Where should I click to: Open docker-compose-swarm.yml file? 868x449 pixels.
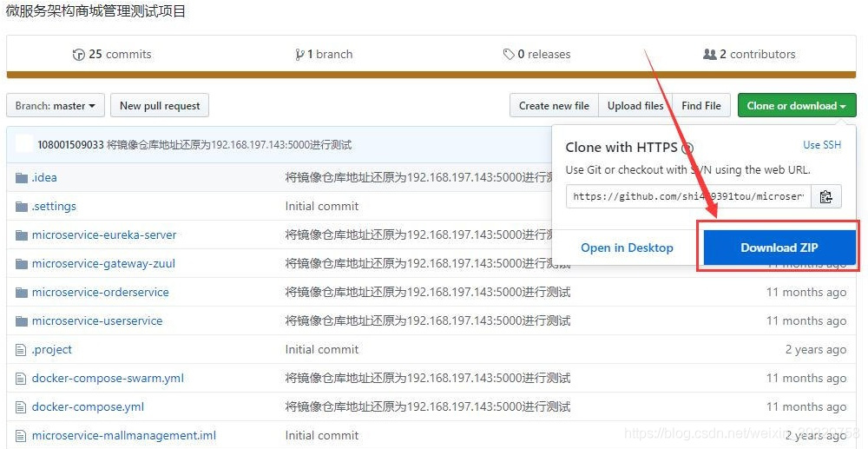108,379
